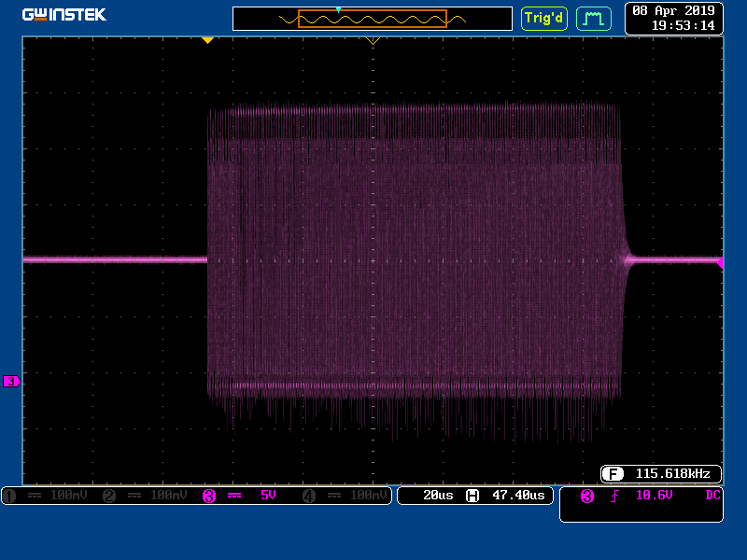Click the 10.6V trigger level value
This screenshot has width=747, height=560.
tap(655, 496)
